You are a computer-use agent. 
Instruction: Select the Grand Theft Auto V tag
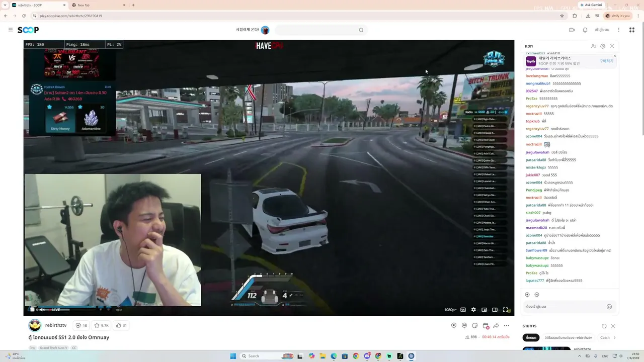pyautogui.click(x=53, y=348)
